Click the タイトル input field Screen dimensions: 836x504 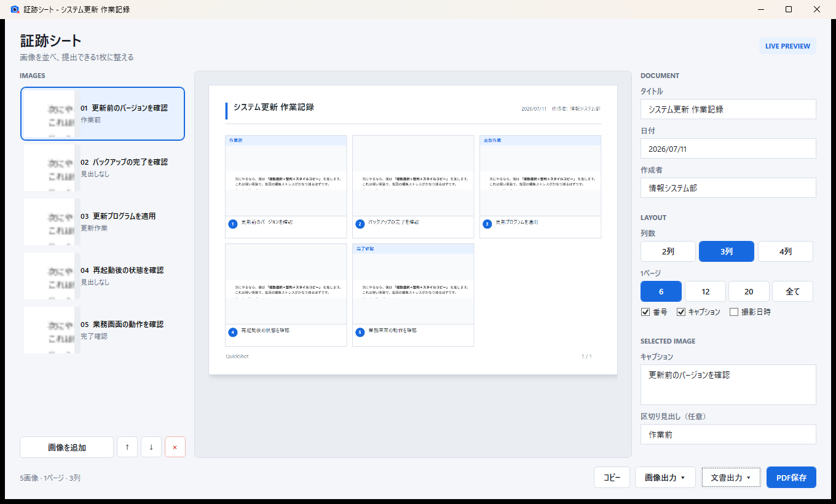(x=728, y=109)
